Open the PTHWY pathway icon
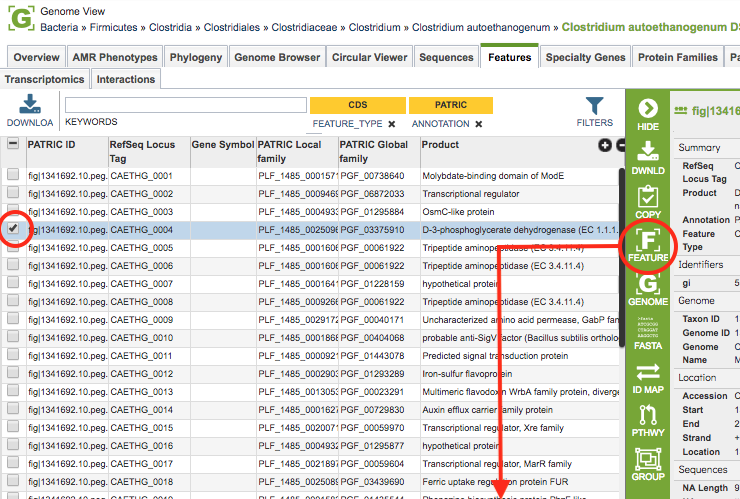The image size is (740, 499). click(648, 414)
